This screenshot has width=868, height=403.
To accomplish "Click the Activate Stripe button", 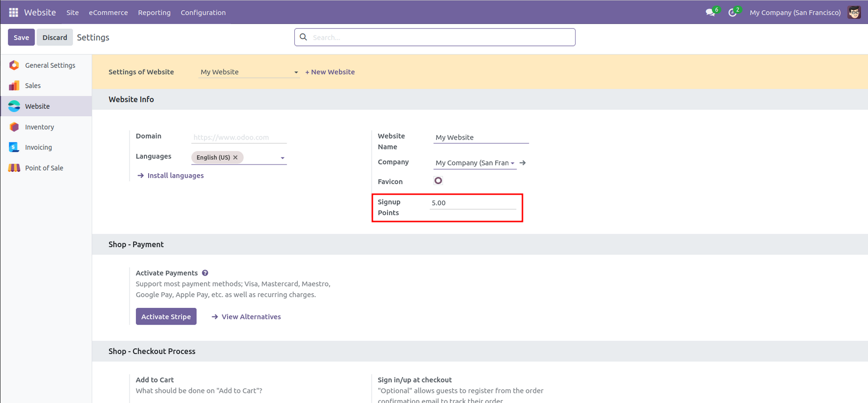I will tap(166, 317).
